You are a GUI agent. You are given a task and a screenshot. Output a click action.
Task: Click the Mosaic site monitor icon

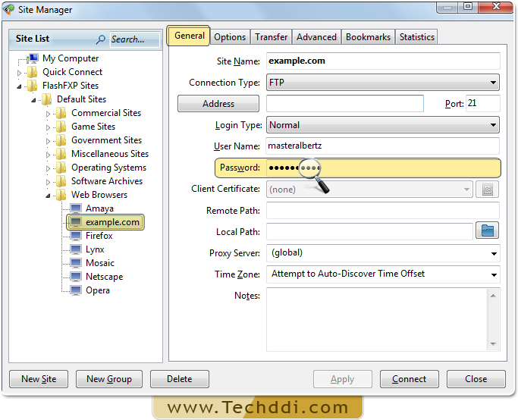click(x=76, y=263)
